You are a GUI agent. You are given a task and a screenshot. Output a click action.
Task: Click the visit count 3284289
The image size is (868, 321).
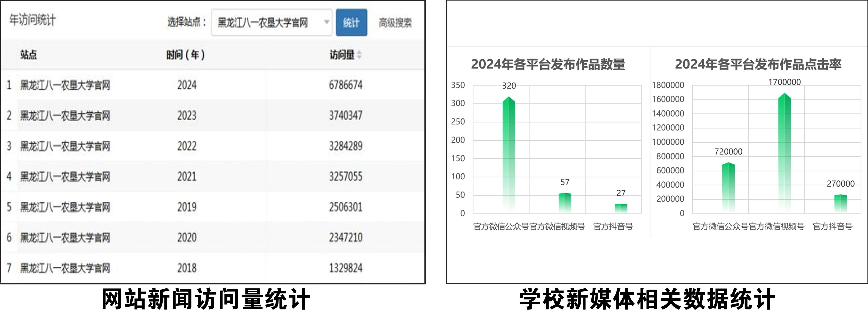(346, 146)
